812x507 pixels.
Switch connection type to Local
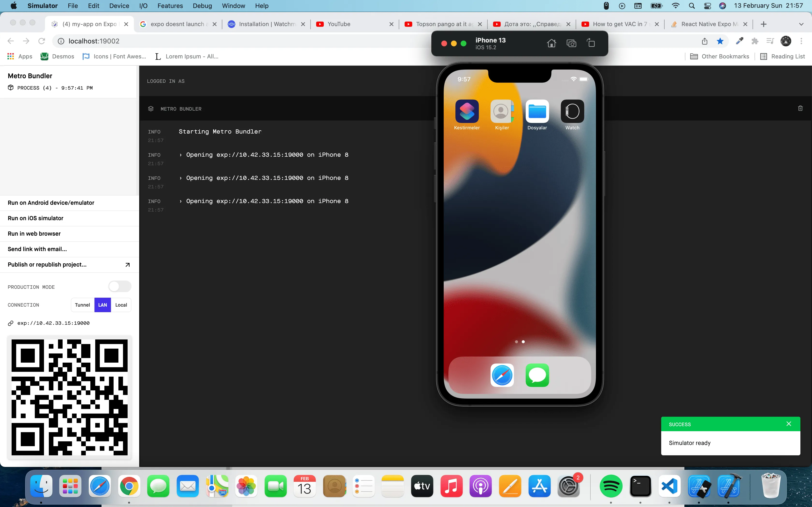point(121,305)
